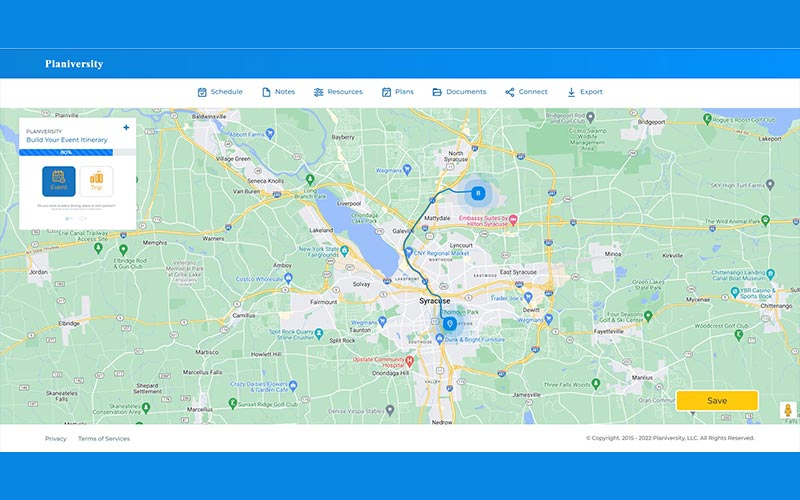This screenshot has height=500, width=800.
Task: Select the Event tile with calendar icon
Action: click(59, 181)
